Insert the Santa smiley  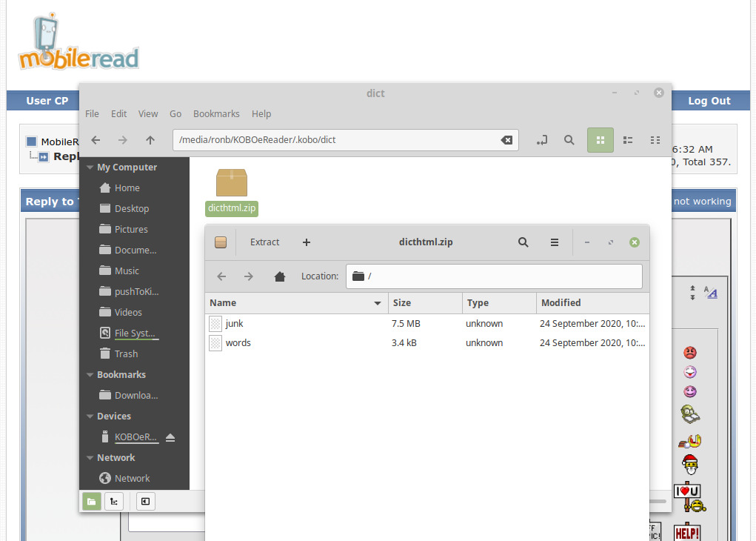(x=690, y=465)
